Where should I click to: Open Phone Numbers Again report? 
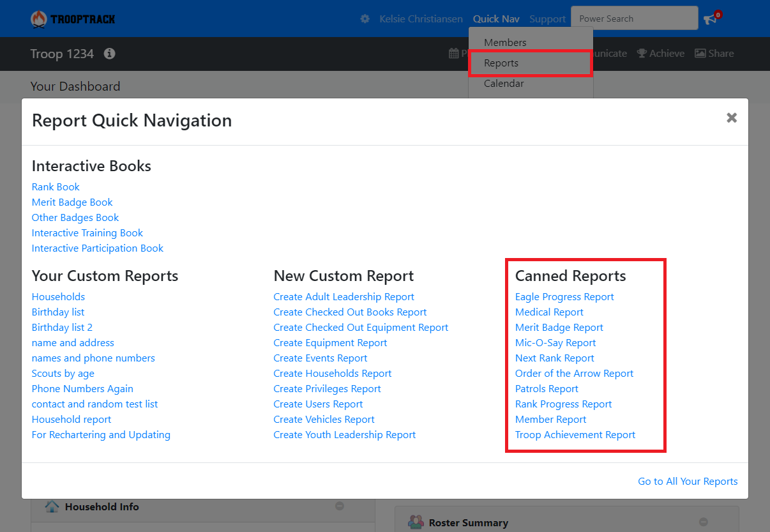[x=82, y=389]
